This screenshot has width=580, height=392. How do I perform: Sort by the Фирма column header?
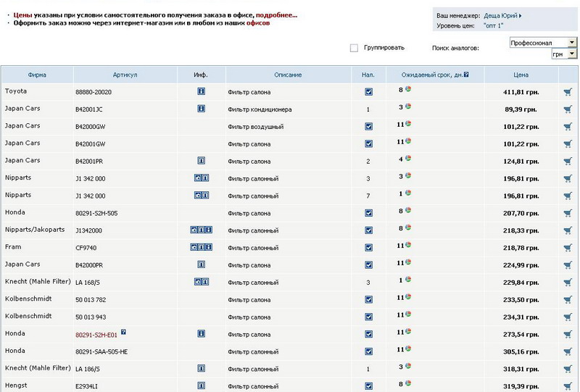37,75
